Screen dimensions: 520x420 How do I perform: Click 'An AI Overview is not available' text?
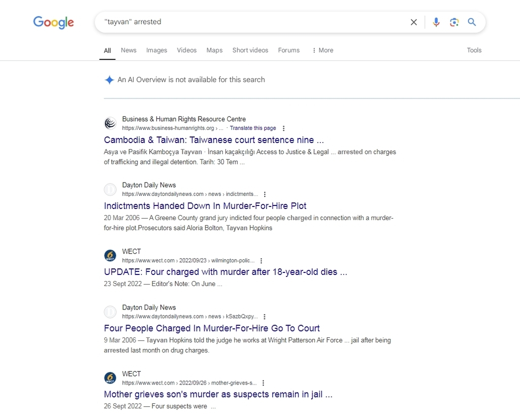[x=191, y=80]
